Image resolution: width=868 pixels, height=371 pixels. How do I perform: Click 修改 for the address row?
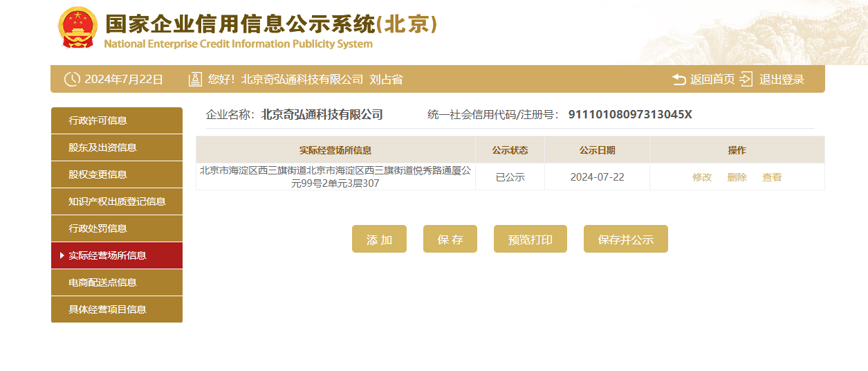pyautogui.click(x=702, y=177)
